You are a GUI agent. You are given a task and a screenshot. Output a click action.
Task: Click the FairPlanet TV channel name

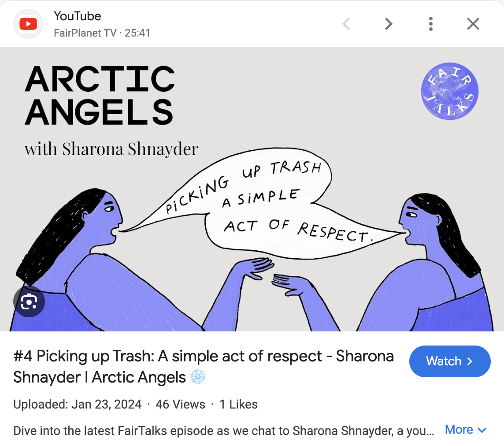pos(85,33)
